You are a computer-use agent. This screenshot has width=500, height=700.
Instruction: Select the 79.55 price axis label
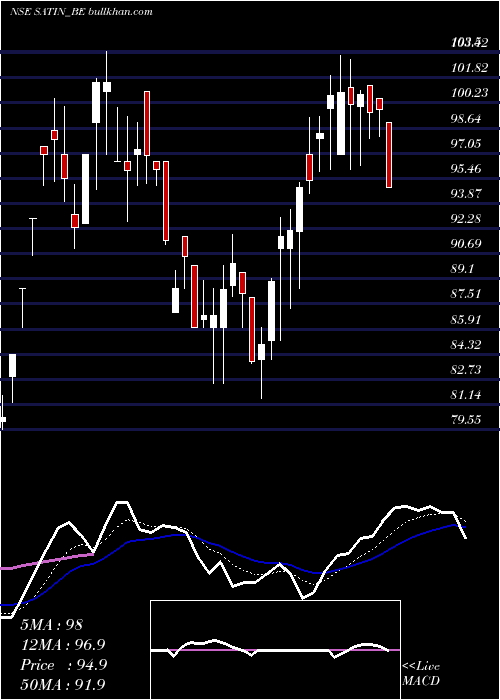coord(466,420)
